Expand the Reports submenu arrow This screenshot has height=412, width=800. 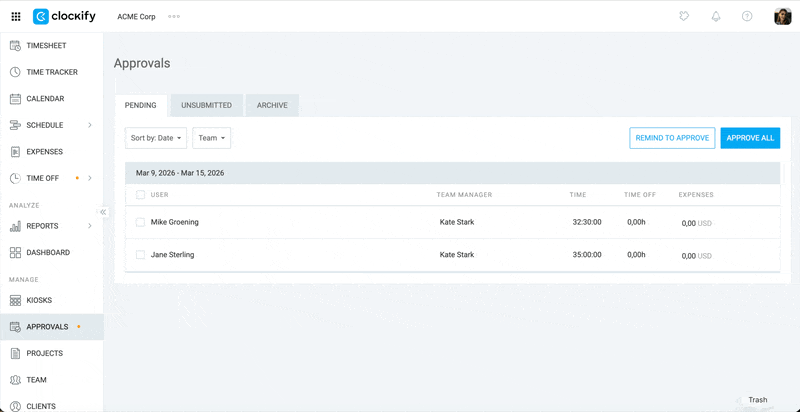tap(90, 226)
